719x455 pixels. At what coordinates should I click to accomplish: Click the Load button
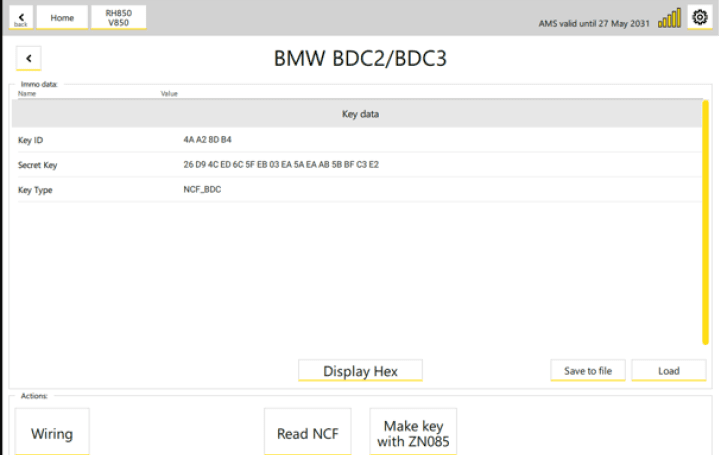click(669, 371)
